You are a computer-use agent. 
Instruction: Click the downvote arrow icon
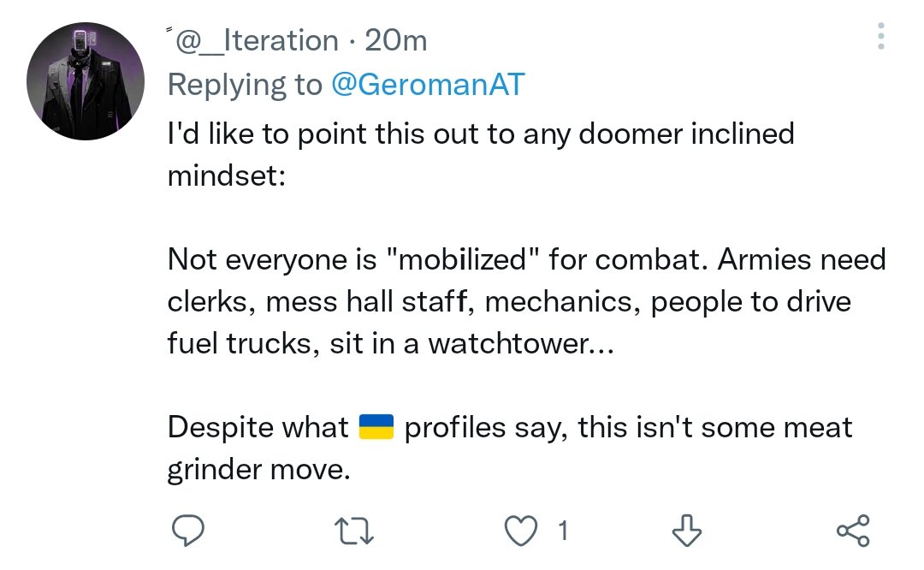point(686,531)
